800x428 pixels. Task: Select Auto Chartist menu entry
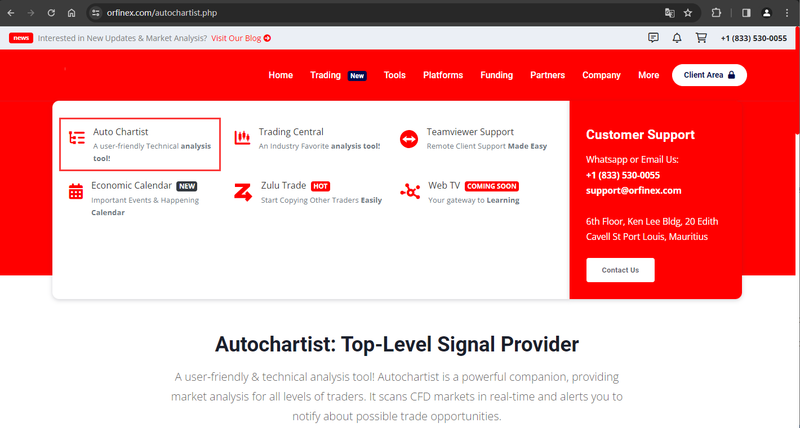pos(140,144)
